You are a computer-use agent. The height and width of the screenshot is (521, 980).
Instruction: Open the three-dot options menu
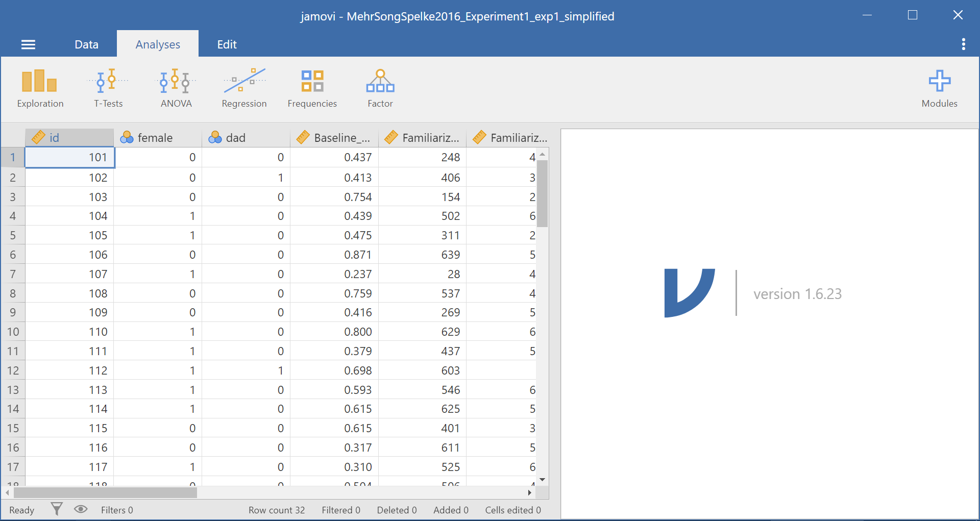click(x=963, y=44)
